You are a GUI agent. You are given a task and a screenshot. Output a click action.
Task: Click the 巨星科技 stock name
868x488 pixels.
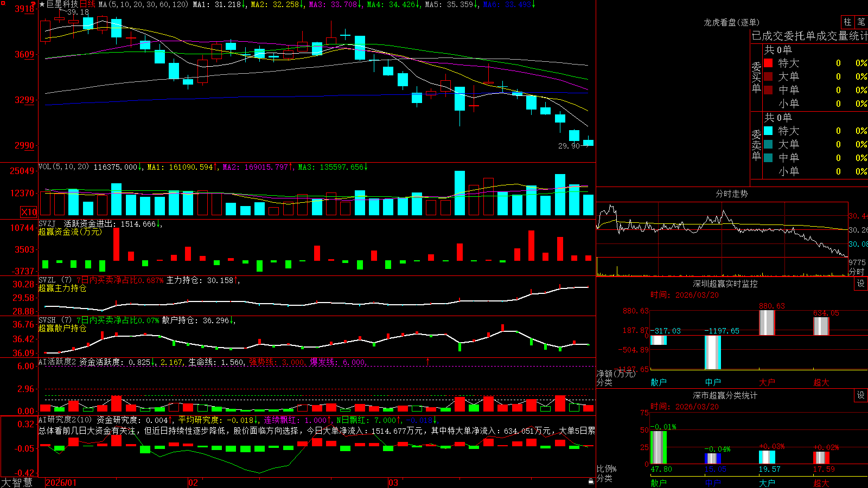pos(62,4)
